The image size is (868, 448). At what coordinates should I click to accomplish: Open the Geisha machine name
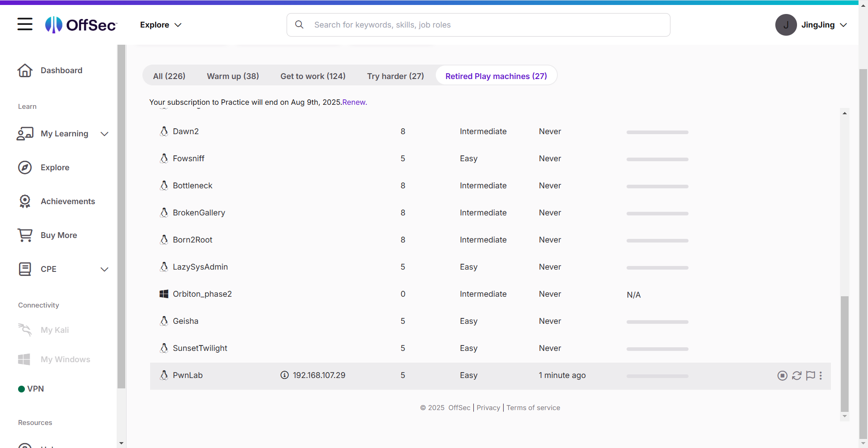tap(185, 321)
